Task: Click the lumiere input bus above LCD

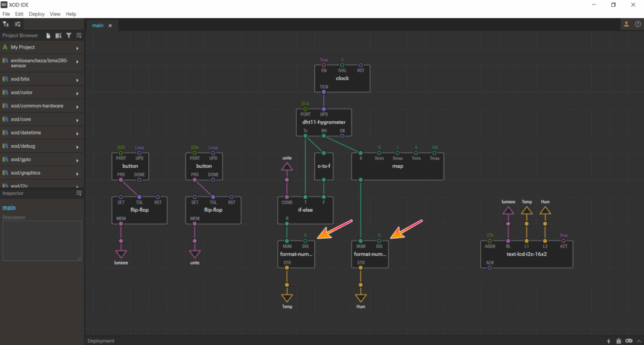Action: (508, 211)
